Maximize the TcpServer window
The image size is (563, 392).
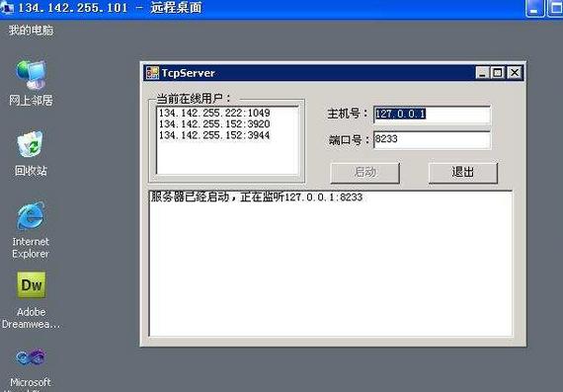(498, 73)
